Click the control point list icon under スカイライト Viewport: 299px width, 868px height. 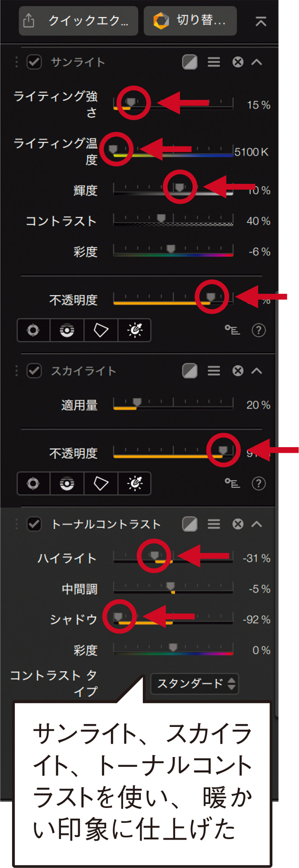[x=232, y=483]
